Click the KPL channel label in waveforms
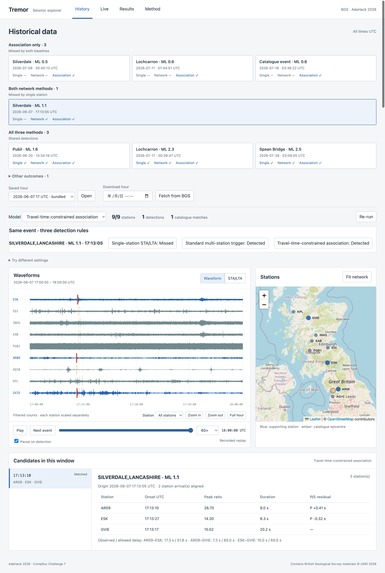 [x=16, y=381]
